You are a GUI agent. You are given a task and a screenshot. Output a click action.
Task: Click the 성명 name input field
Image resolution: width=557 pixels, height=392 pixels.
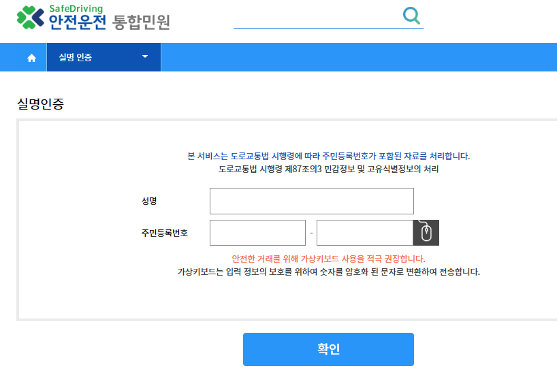[312, 201]
